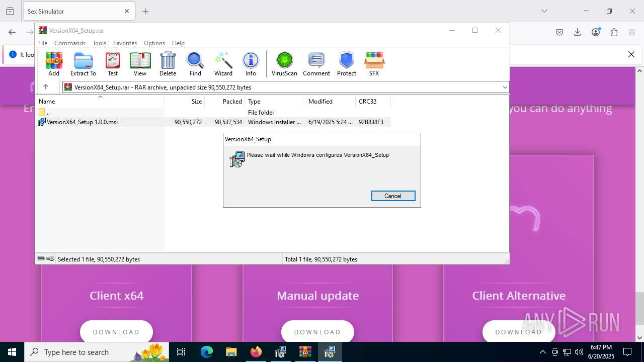Open the Favorites menu
Viewport: 644px width, 362px height.
point(125,43)
